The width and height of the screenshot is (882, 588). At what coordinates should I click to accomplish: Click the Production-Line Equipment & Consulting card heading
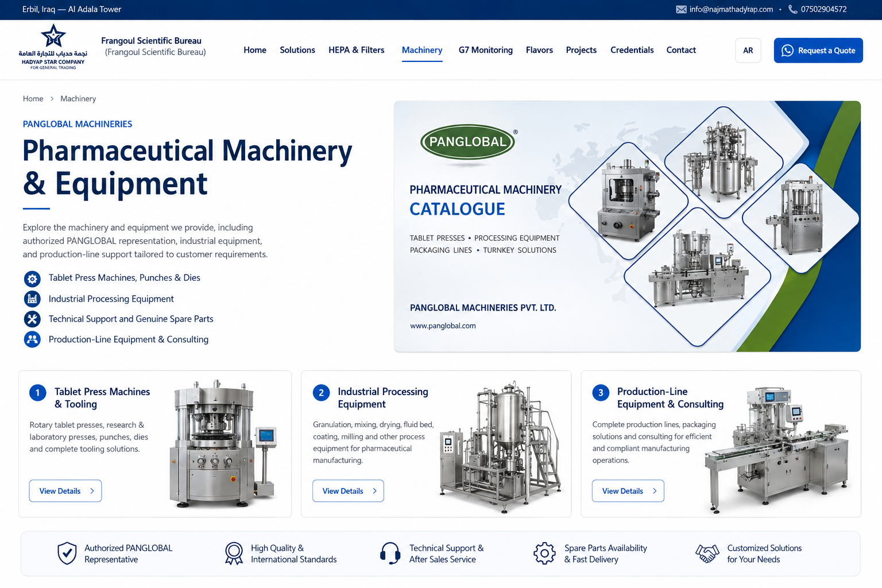coord(670,398)
